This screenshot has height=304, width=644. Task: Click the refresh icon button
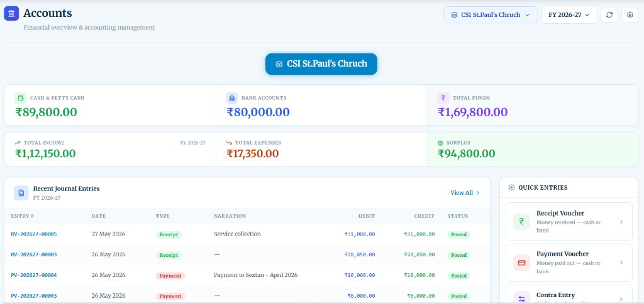tap(609, 15)
